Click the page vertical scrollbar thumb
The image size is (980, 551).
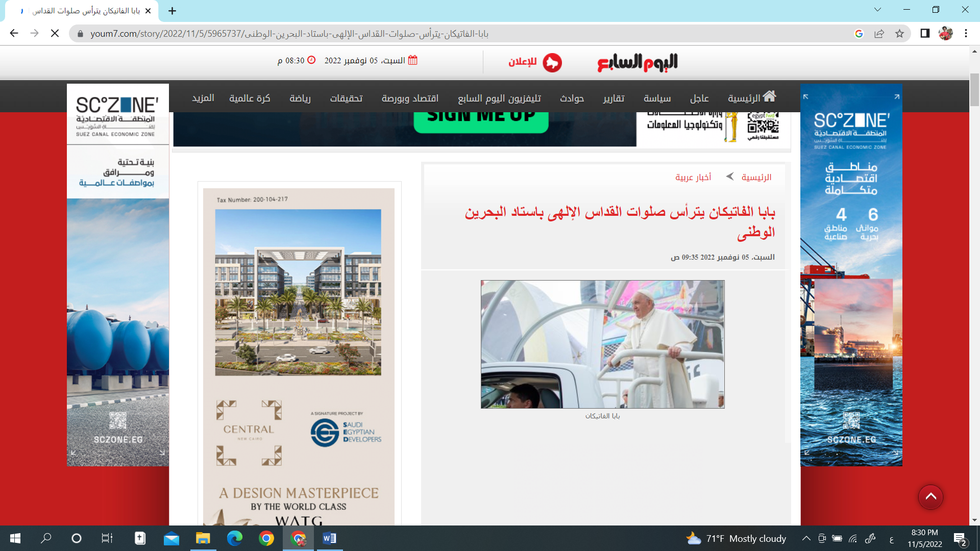point(974,90)
